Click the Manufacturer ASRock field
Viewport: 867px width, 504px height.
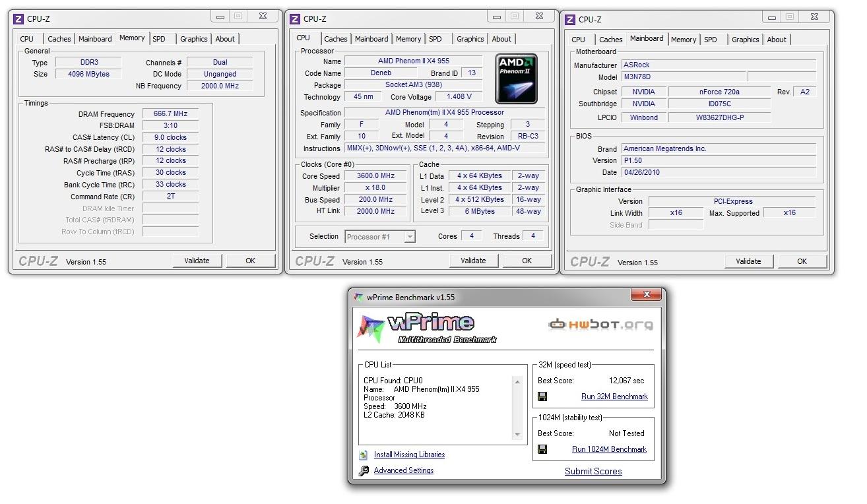[719, 65]
